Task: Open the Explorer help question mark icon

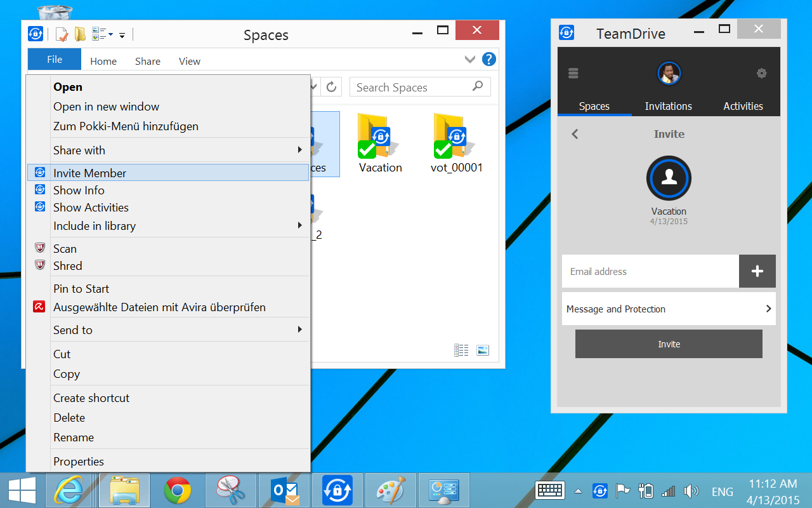Action: click(488, 60)
